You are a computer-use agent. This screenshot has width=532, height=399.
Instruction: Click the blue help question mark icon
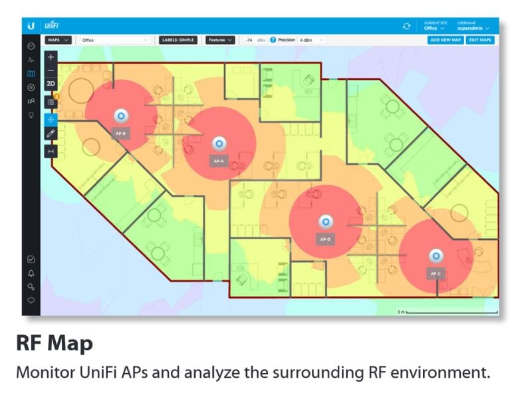tap(273, 40)
